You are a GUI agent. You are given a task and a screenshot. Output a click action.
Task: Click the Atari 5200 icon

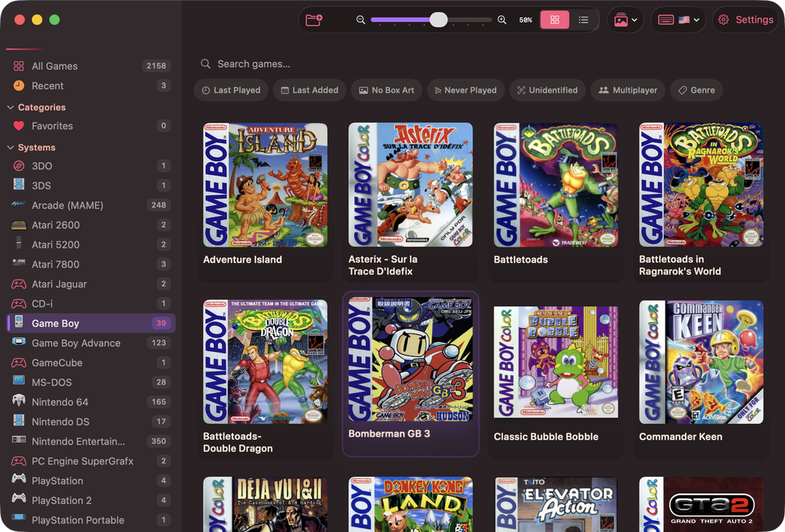click(x=18, y=243)
